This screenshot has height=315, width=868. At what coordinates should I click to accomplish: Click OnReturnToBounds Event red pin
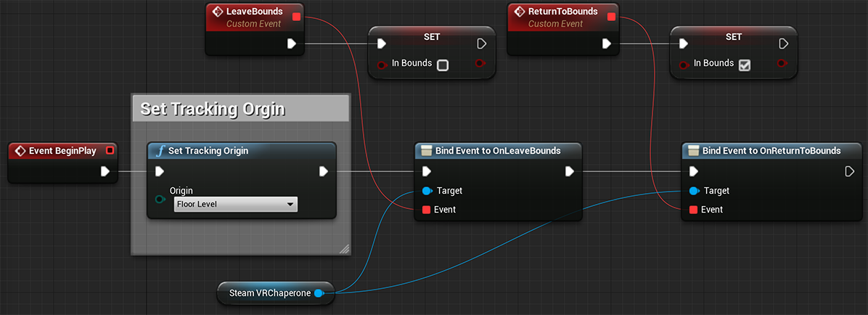693,209
